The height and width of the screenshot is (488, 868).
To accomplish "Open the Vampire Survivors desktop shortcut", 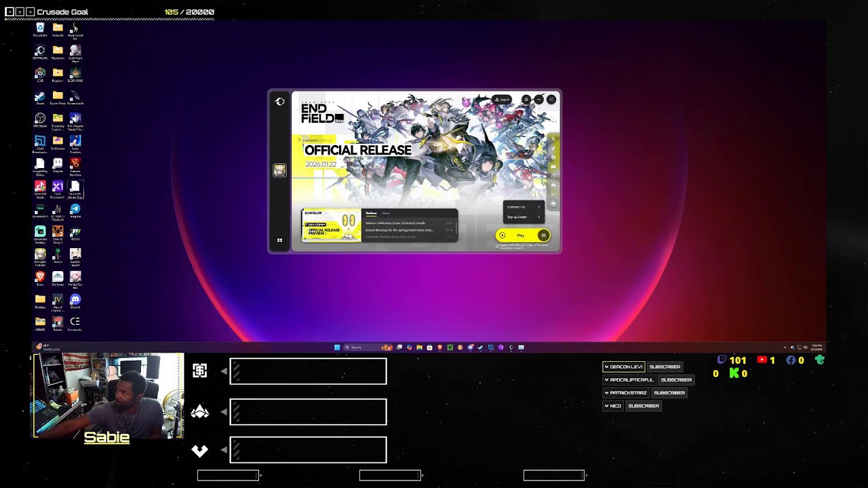I will (x=75, y=166).
